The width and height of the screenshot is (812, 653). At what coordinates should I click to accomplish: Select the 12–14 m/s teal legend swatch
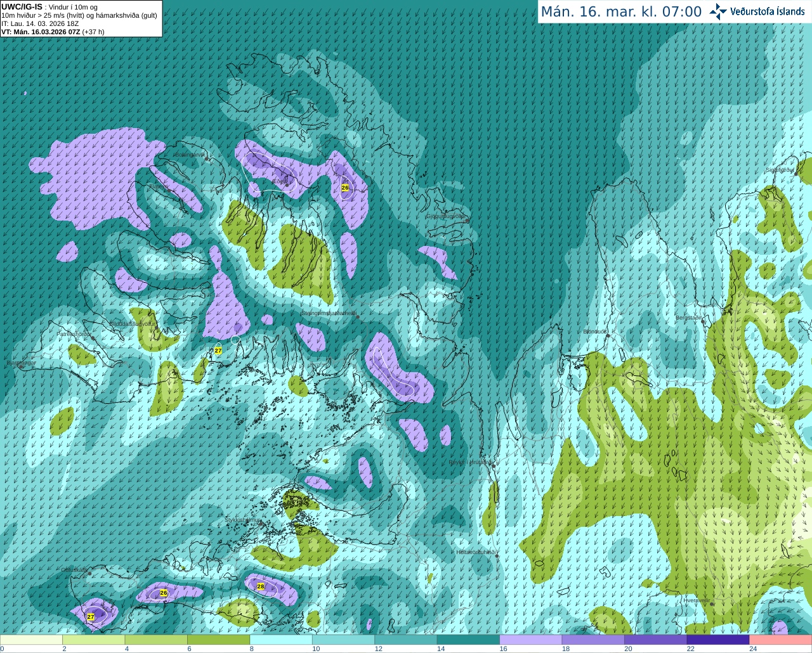tap(406, 640)
